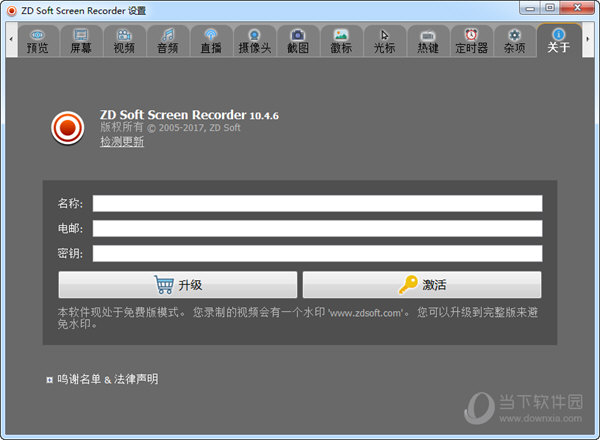Screen dimensions: 600x440
Task: Click the copyright text '2005-2017, ZD Soft'
Action: 200,128
